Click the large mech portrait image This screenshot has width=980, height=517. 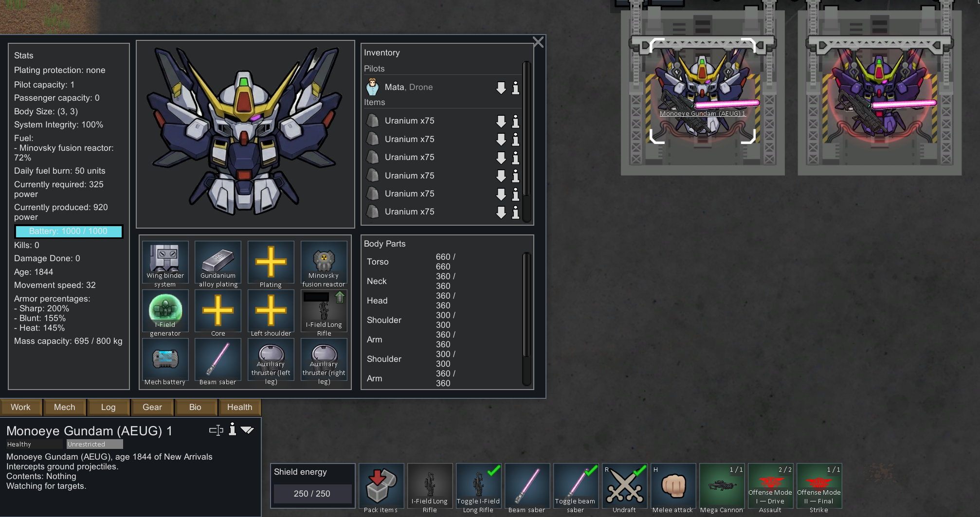(245, 134)
